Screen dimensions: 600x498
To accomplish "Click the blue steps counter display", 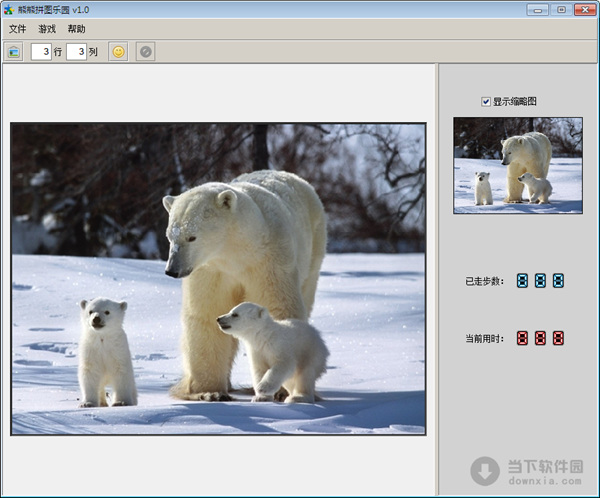I will (540, 281).
